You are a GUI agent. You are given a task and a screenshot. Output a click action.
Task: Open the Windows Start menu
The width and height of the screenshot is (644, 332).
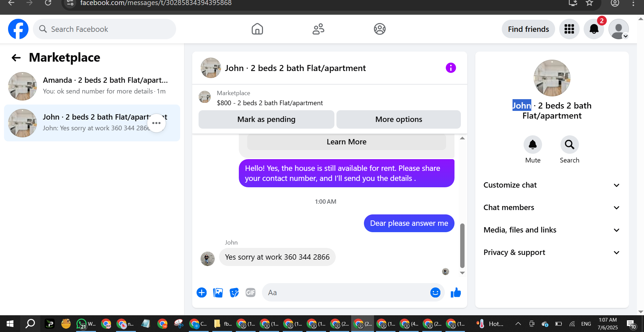coord(10,324)
